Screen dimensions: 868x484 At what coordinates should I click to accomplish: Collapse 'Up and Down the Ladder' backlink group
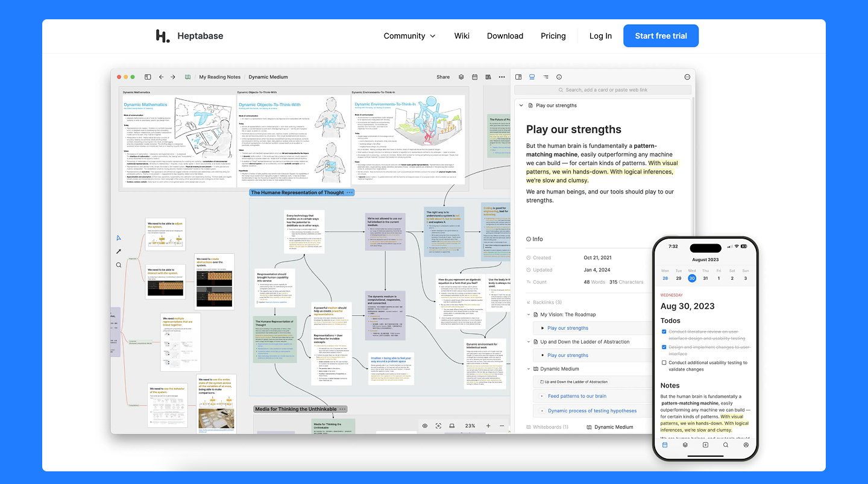point(529,342)
